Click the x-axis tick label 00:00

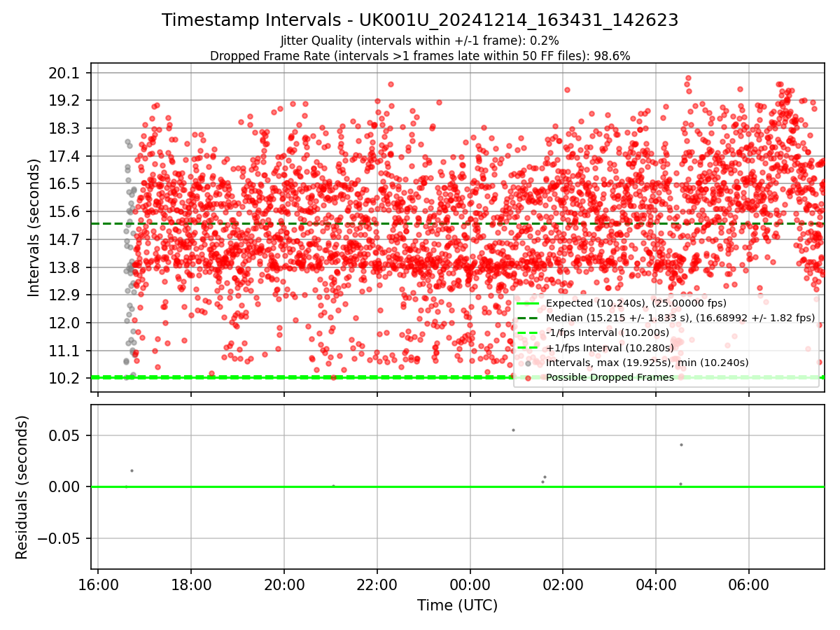(x=470, y=584)
